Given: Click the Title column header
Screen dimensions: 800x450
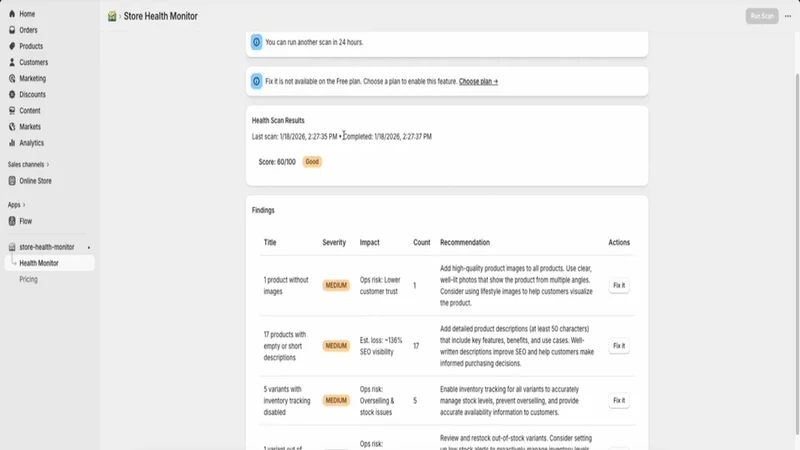Looking at the screenshot, I should tap(270, 242).
